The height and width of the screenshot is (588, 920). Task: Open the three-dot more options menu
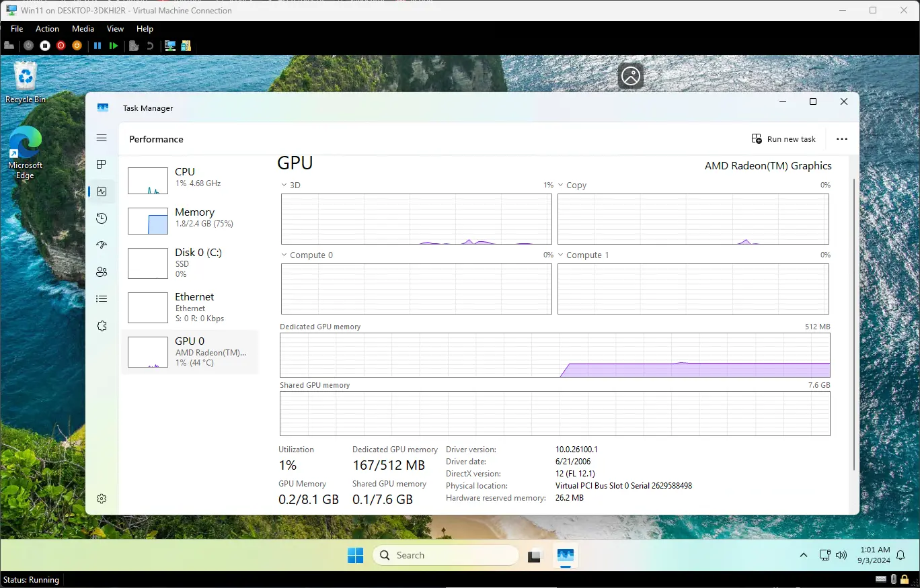[842, 139]
